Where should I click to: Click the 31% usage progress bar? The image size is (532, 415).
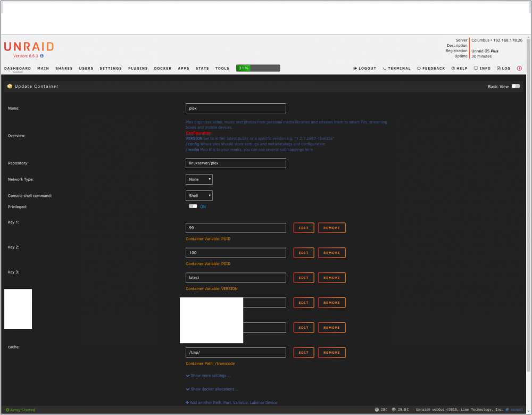[x=258, y=68]
